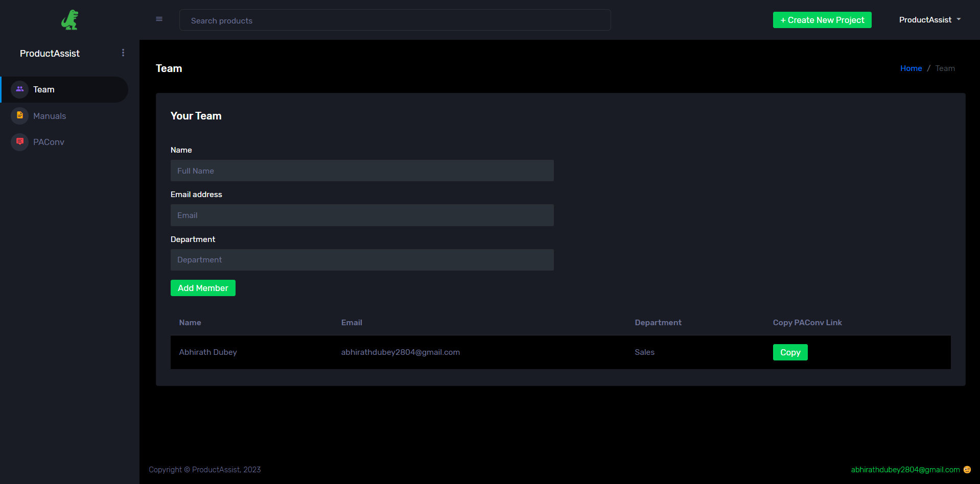Click the Team people icon in sidebar
The width and height of the screenshot is (980, 484).
pos(20,89)
